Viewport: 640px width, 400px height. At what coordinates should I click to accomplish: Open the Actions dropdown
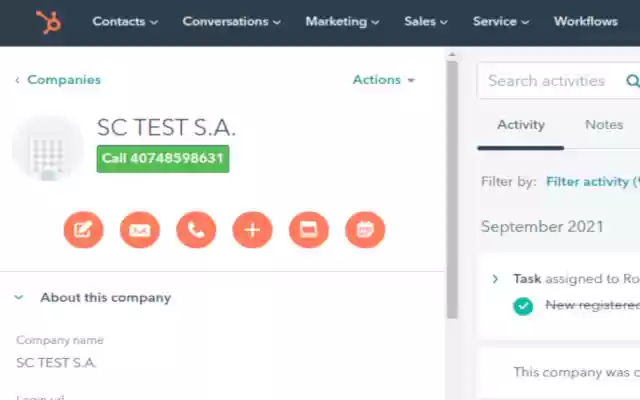point(383,80)
